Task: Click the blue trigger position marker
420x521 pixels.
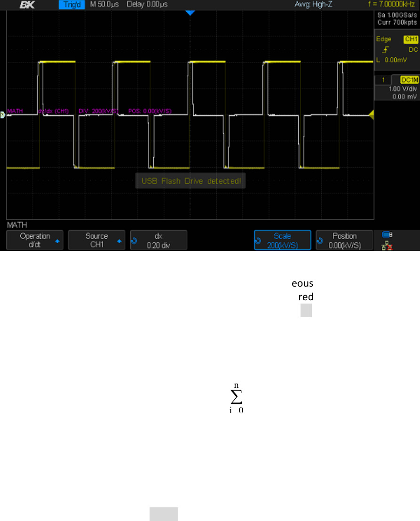Action: pyautogui.click(x=190, y=13)
